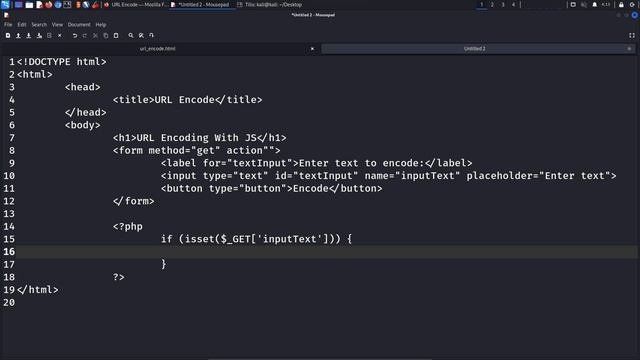
Task: Click the form method="get" line
Action: point(196,150)
